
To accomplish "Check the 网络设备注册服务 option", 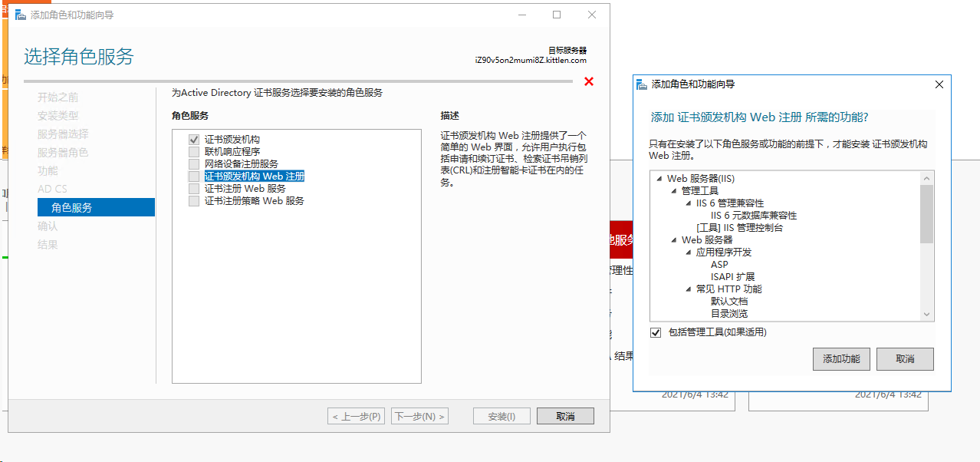I will [194, 163].
